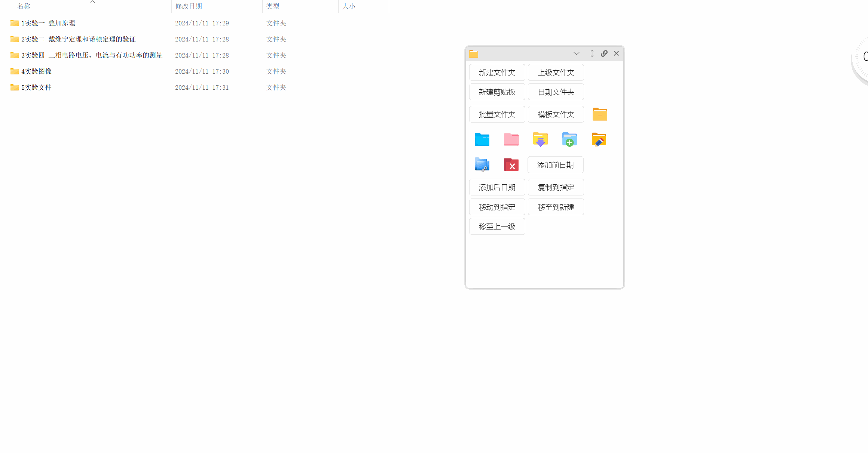Click the folder icon with green plus
Viewport: 868px width, 453px height.
coord(569,139)
